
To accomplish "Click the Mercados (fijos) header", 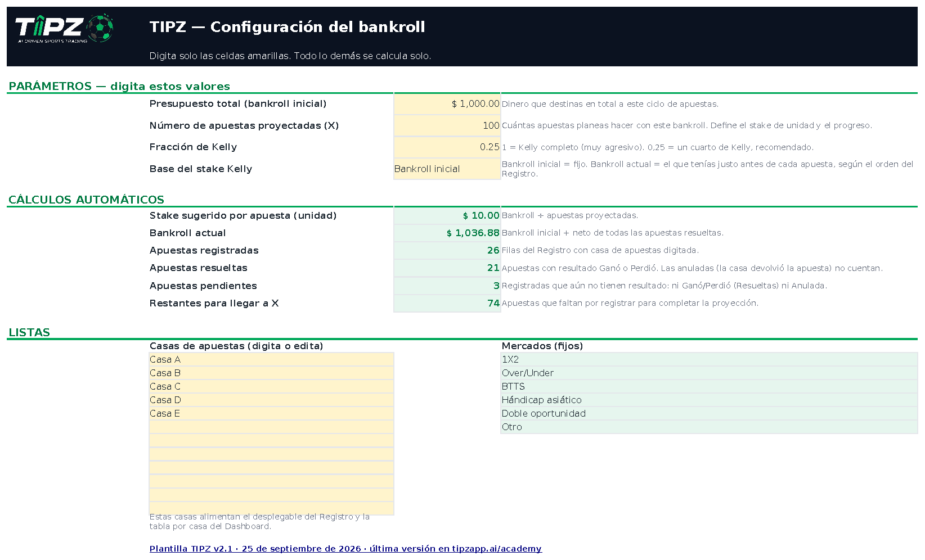I will [542, 346].
